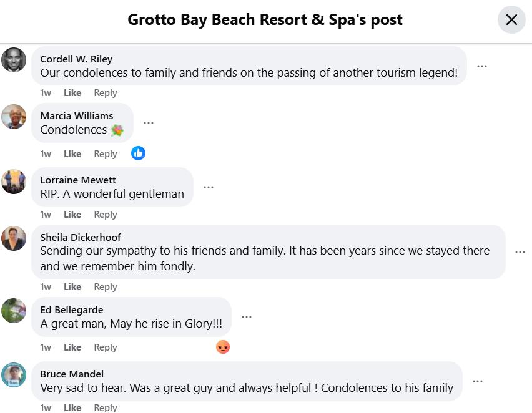Click the 1w timestamp on Cordell Riley's comment
Screen dimensions: 532x413
tap(46, 93)
